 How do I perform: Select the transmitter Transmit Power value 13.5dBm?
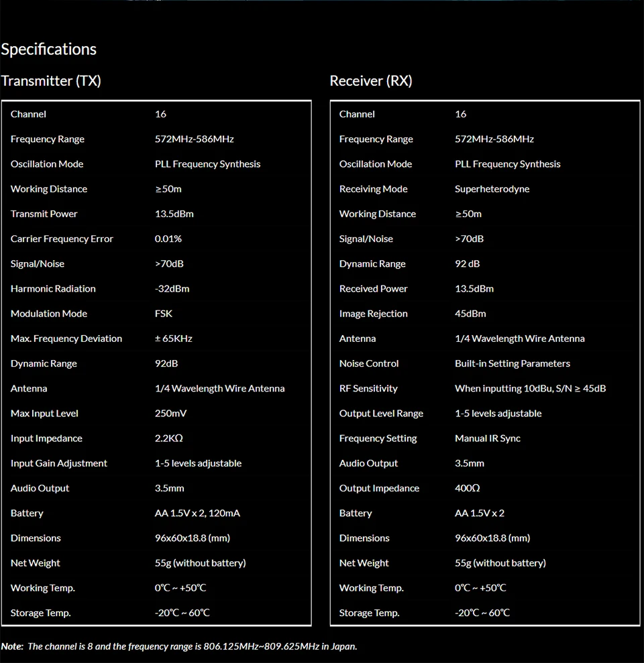coord(174,214)
